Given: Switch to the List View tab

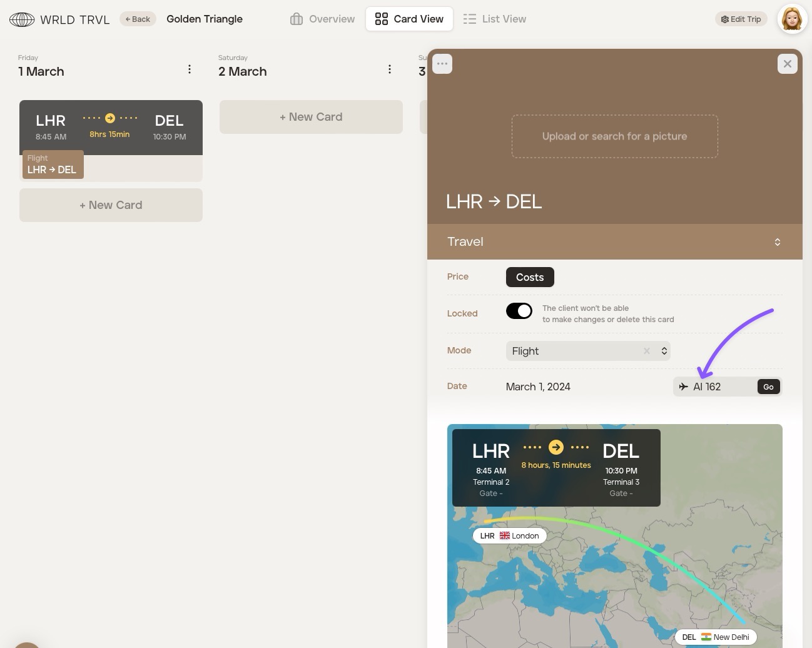Looking at the screenshot, I should tap(494, 19).
